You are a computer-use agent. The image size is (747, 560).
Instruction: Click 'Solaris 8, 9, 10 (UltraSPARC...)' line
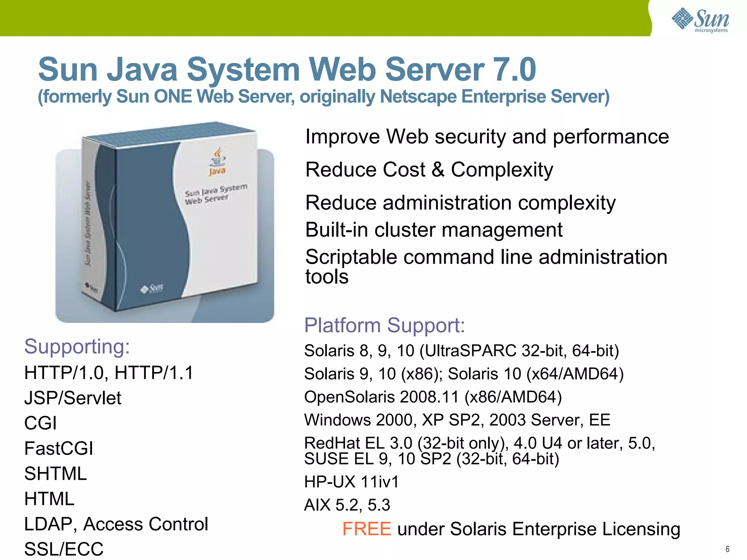point(462,351)
